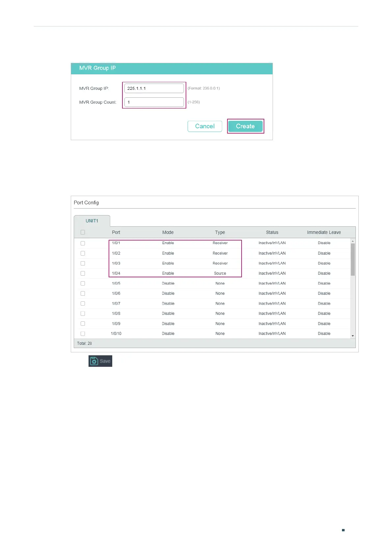
Task: Click the port label 1/0/9
Action: coord(116,323)
